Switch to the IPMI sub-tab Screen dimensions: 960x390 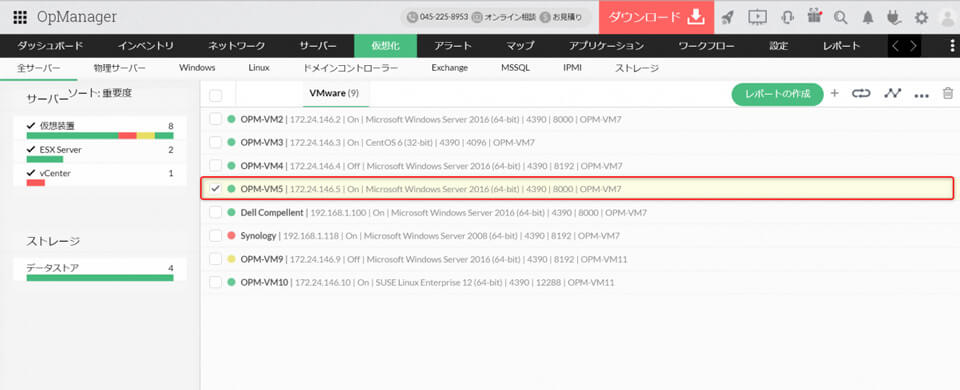pyautogui.click(x=572, y=68)
